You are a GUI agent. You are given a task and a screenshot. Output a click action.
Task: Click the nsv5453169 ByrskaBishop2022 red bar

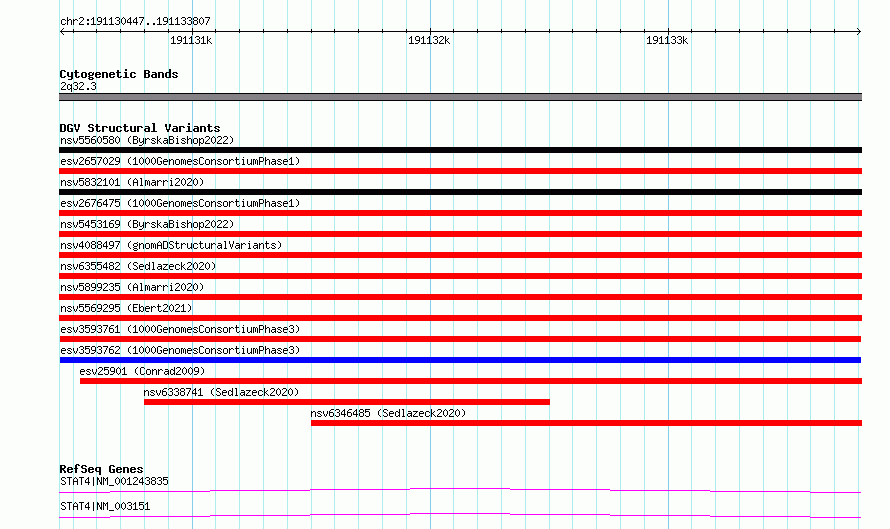pyautogui.click(x=460, y=234)
